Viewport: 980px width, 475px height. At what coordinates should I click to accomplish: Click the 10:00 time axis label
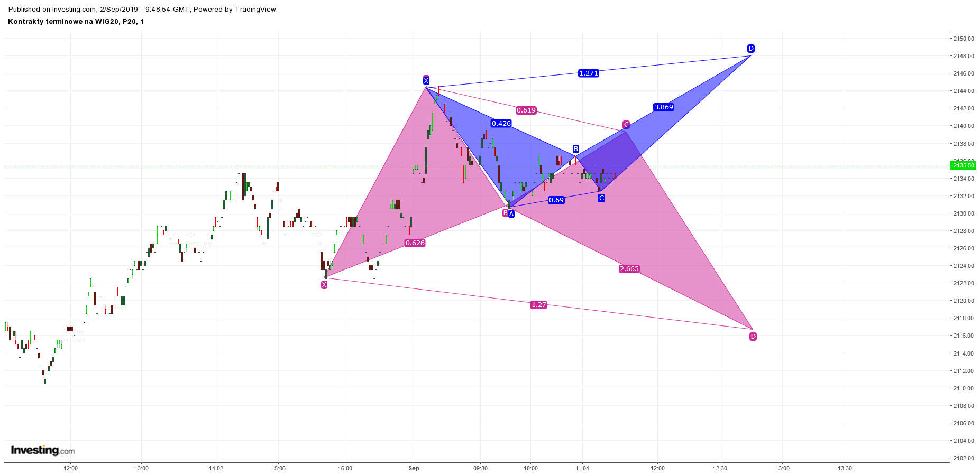tap(531, 468)
